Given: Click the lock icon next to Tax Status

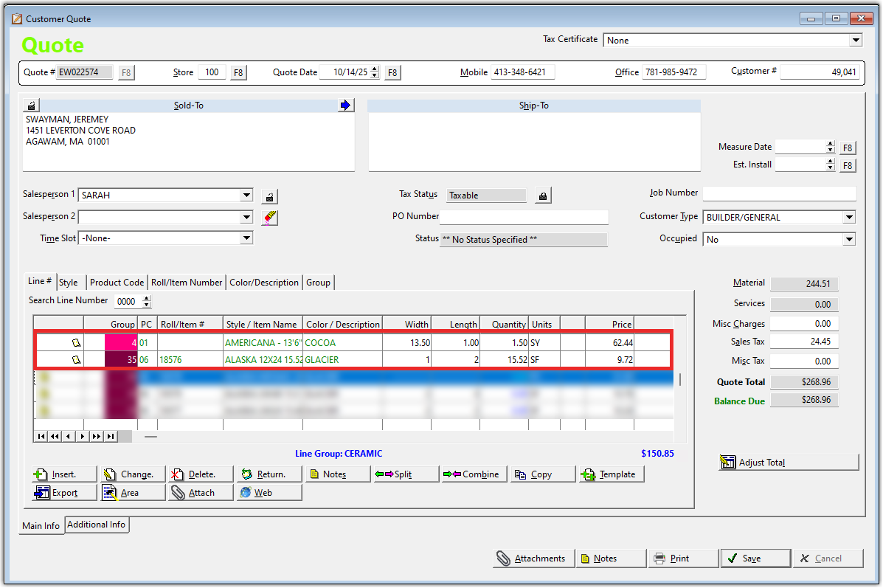Looking at the screenshot, I should [543, 196].
